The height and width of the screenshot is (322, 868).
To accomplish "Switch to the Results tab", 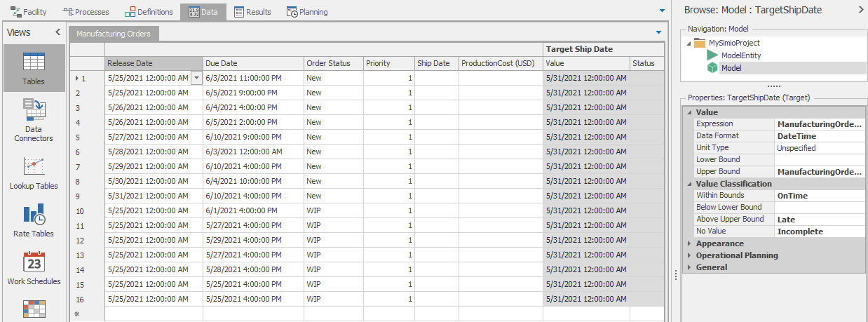I will [x=252, y=12].
